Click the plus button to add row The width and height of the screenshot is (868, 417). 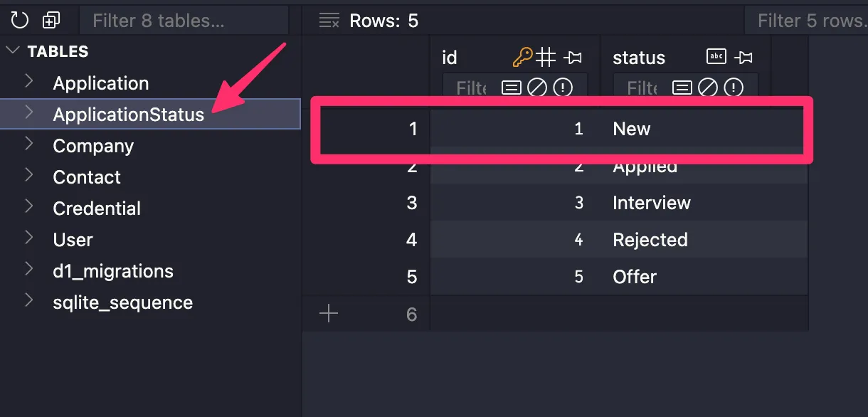pyautogui.click(x=329, y=314)
